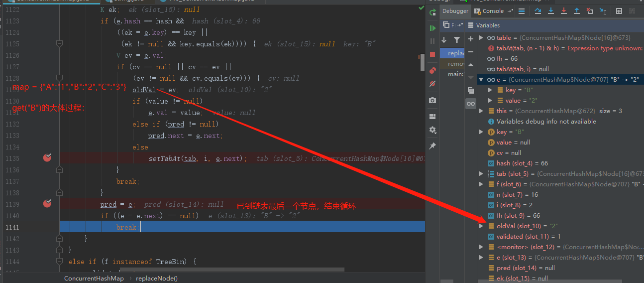The image size is (644, 283).
Task: Collapse the e Node@707 variable
Action: coord(481,80)
